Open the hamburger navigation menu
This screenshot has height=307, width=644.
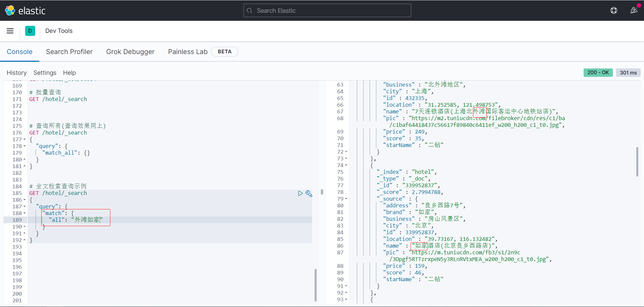(10, 31)
